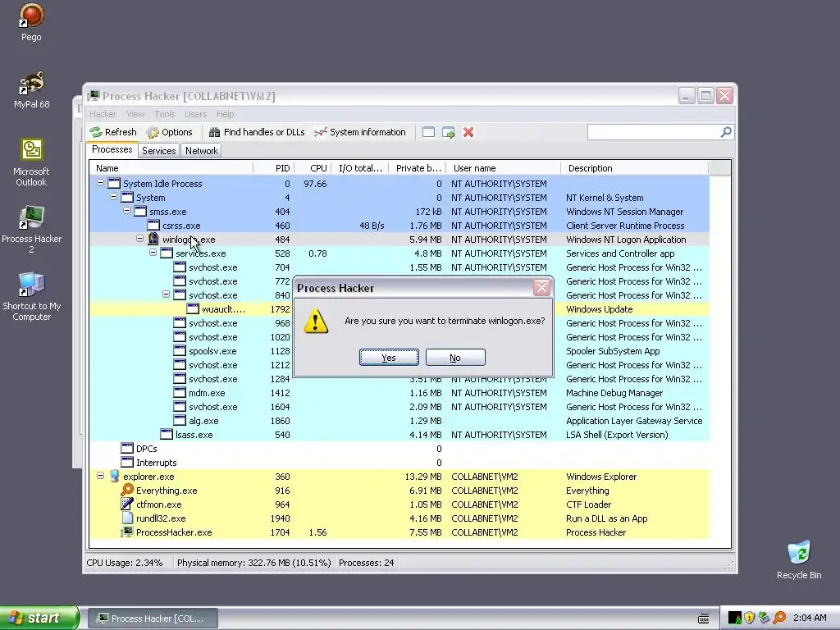Click the Physical memory status entry
The height and width of the screenshot is (630, 840).
(x=254, y=563)
